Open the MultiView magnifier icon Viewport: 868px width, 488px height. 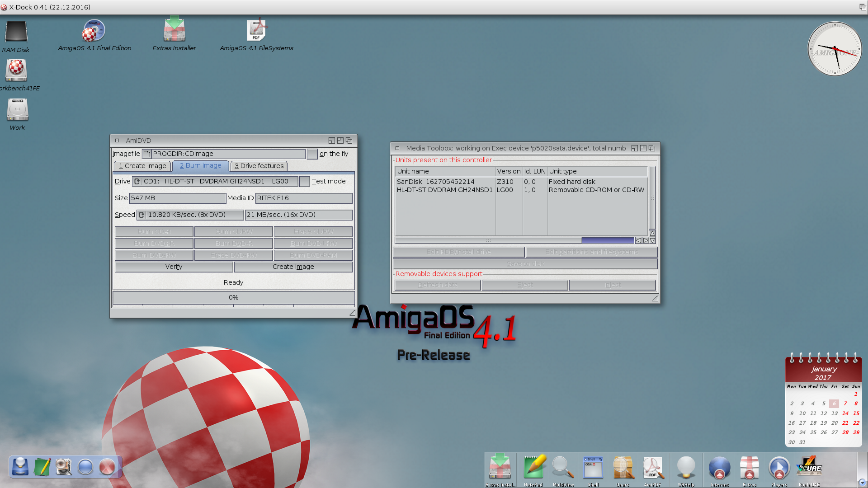[563, 468]
